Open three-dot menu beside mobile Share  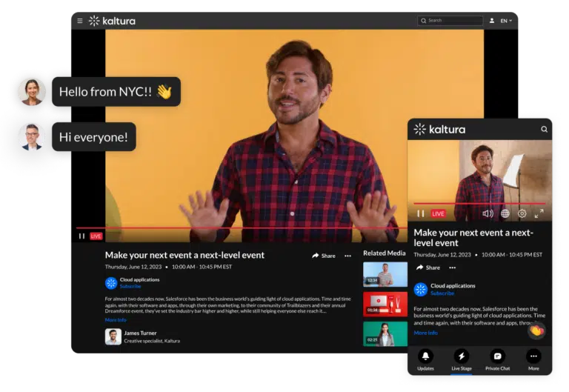(x=452, y=268)
